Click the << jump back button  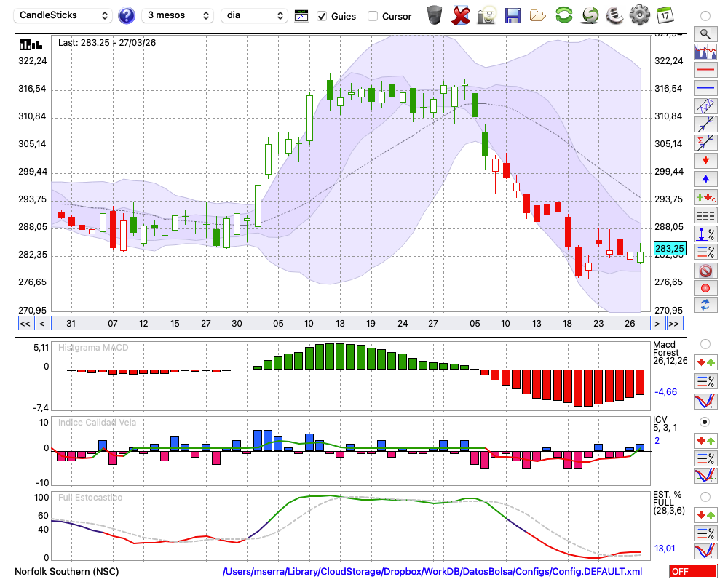25,324
